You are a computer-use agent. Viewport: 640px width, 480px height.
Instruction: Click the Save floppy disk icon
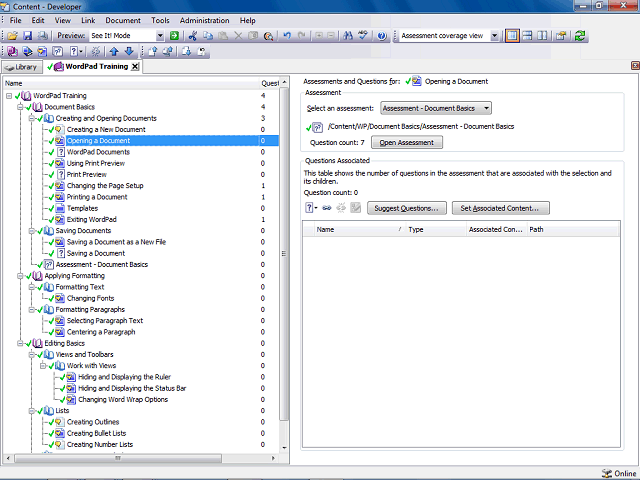27,36
